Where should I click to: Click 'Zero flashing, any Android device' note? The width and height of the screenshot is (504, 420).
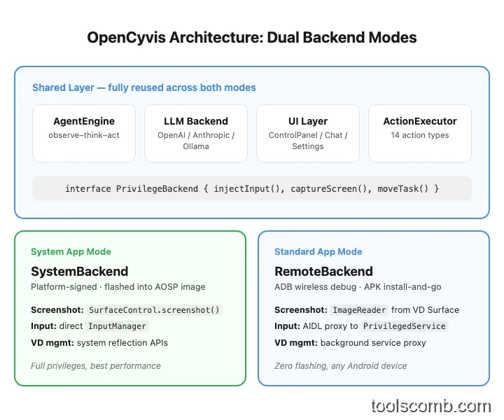click(341, 366)
